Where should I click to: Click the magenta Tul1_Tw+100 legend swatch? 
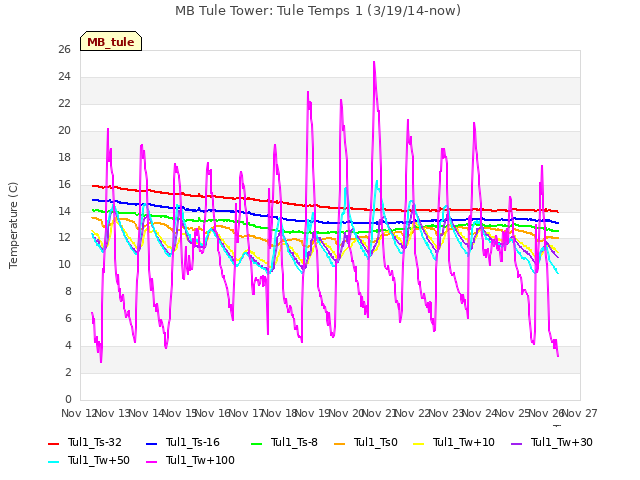pyautogui.click(x=151, y=461)
